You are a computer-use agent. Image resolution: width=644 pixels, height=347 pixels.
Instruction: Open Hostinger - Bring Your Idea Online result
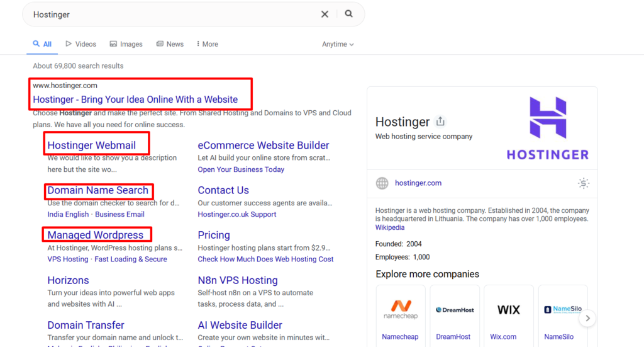pyautogui.click(x=135, y=100)
